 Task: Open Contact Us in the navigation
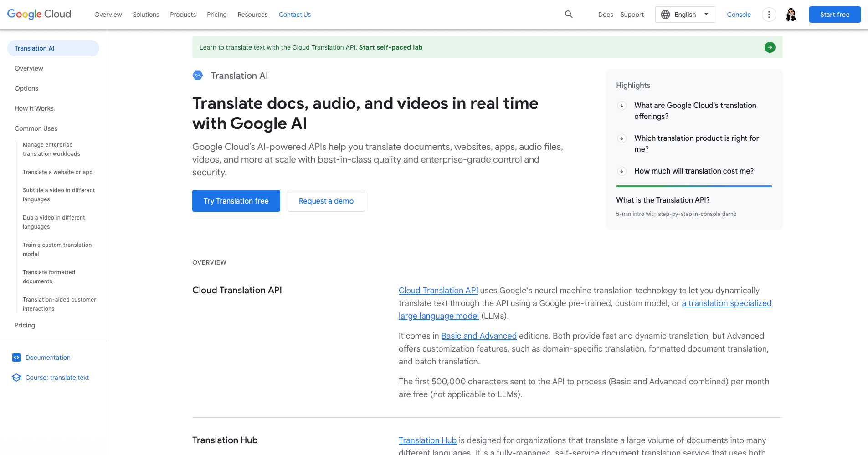(294, 14)
